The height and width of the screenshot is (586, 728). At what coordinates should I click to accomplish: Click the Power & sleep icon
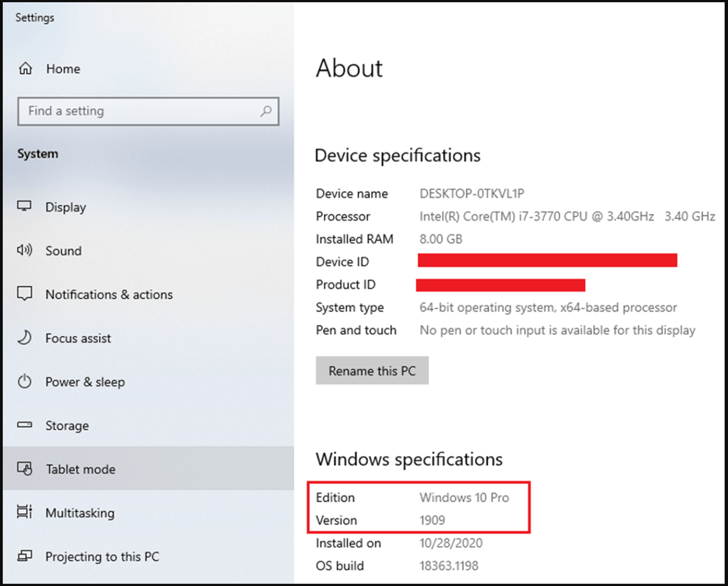(x=24, y=381)
